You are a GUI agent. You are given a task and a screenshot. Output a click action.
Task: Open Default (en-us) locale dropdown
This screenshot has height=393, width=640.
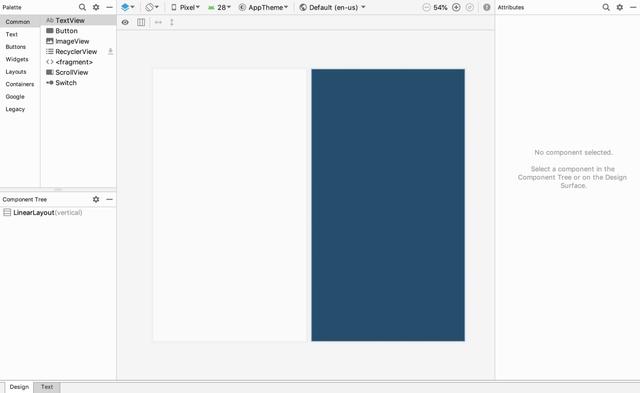pos(332,7)
